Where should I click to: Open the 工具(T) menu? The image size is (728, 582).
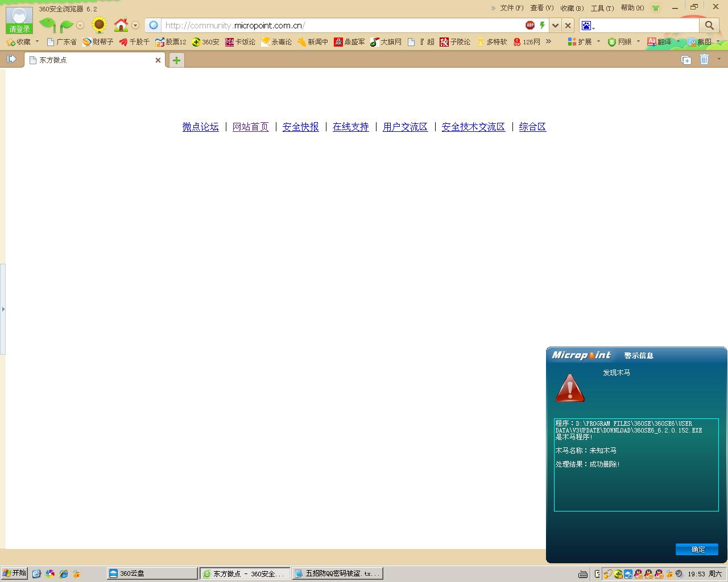tap(602, 8)
